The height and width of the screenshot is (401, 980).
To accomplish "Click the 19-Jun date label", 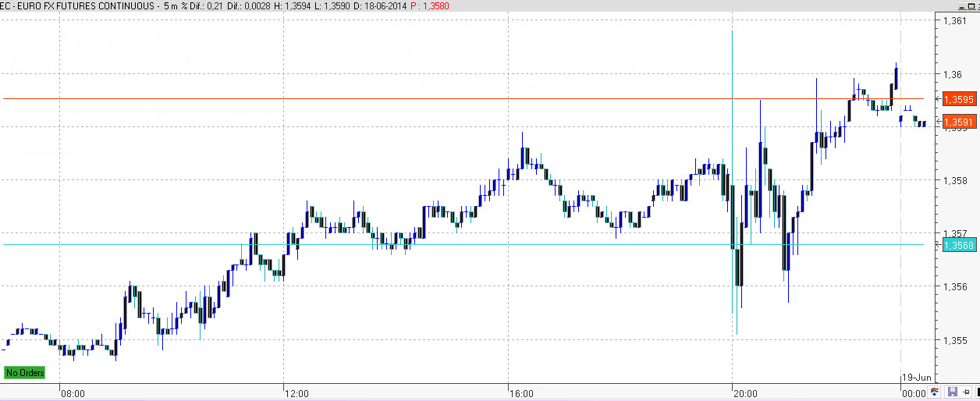I will [x=917, y=378].
